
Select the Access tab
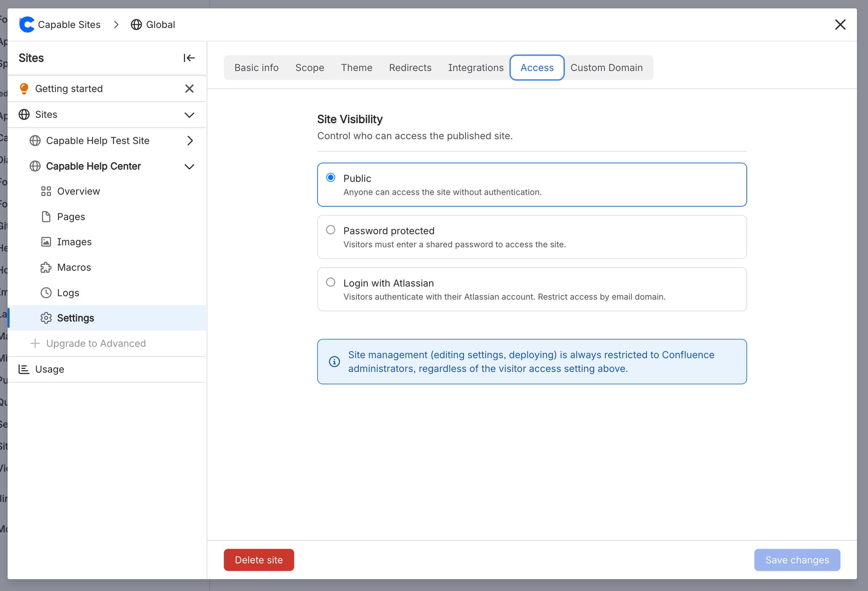(537, 68)
